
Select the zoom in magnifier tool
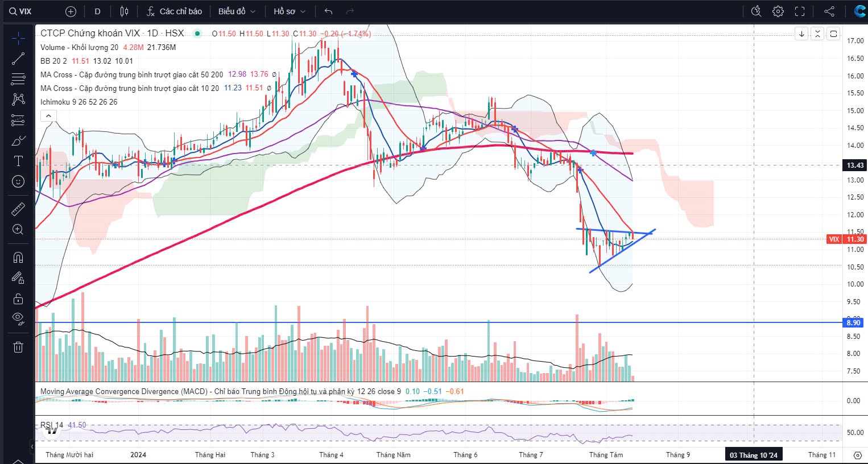pos(18,229)
